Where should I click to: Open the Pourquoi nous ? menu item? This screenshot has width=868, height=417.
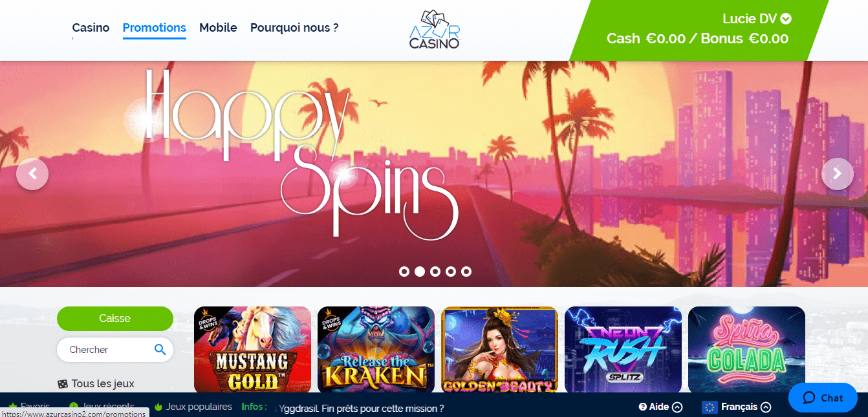point(294,28)
